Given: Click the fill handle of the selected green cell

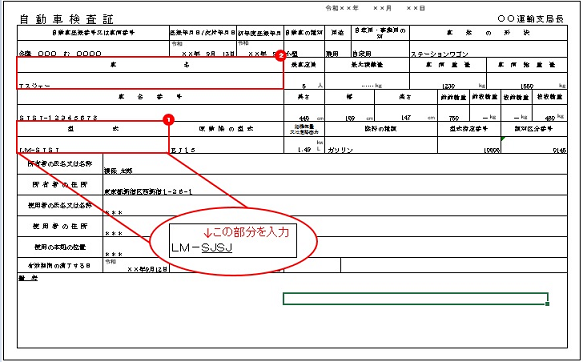Looking at the screenshot, I should 547,304.
